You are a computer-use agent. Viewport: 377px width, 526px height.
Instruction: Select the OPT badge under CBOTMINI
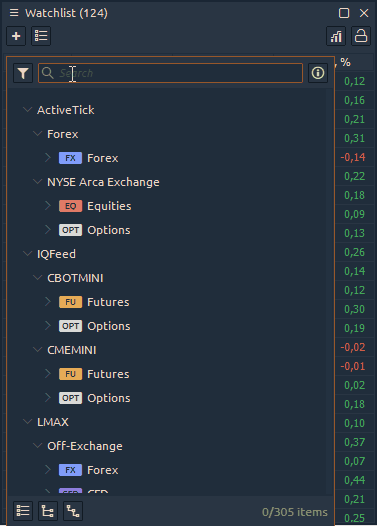coord(70,326)
